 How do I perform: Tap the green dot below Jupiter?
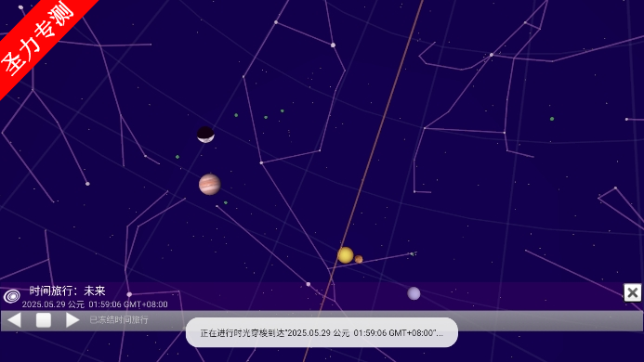(x=226, y=202)
